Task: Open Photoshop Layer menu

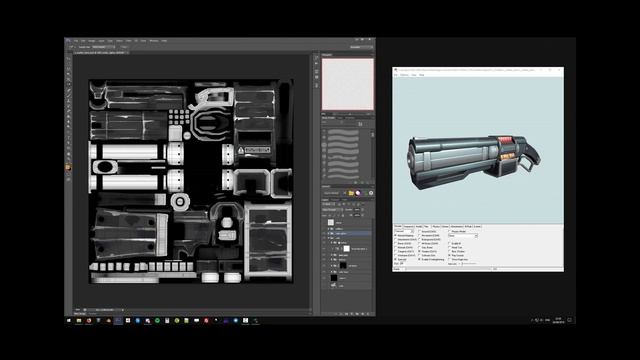Action: (x=102, y=41)
